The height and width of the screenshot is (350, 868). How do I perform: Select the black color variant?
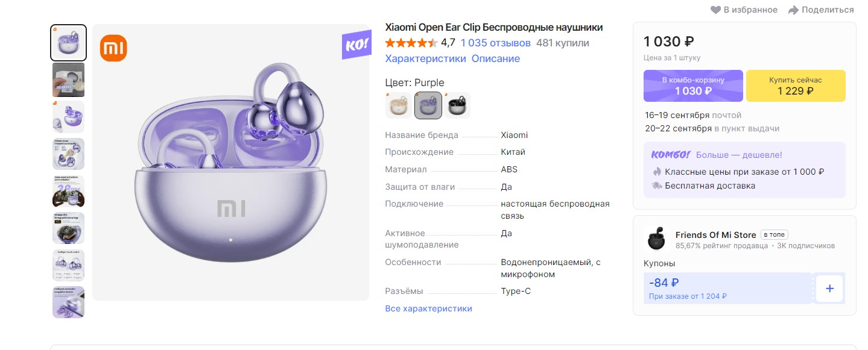coord(457,105)
